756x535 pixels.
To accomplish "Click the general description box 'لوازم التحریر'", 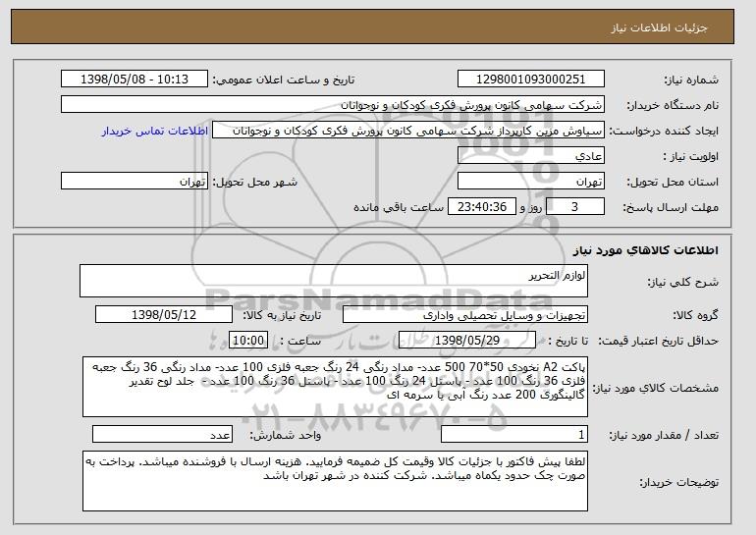I will [x=334, y=281].
